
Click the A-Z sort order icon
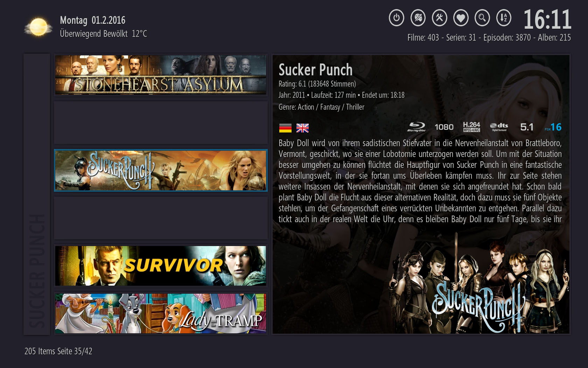coord(504,18)
